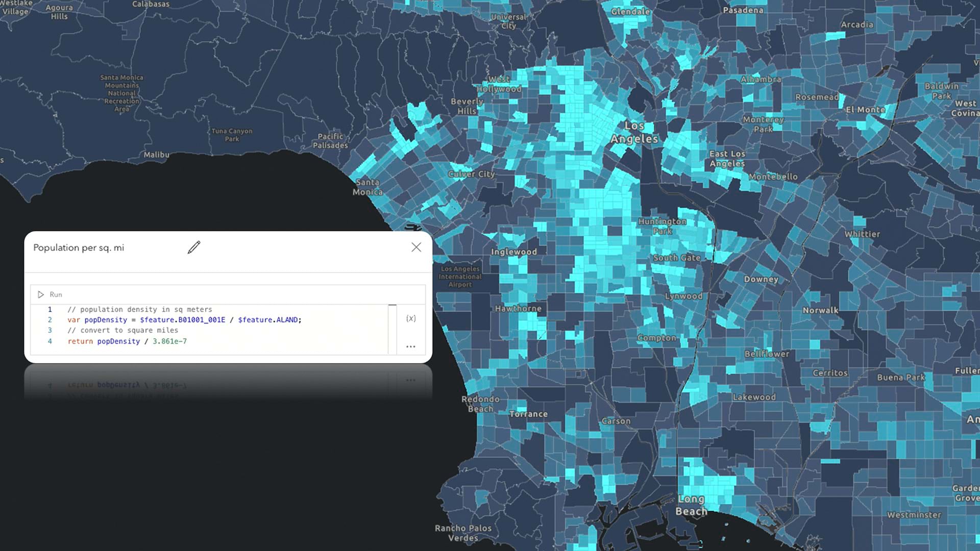This screenshot has width=980, height=551.
Task: Click the Los Angeles label on map
Action: [634, 132]
